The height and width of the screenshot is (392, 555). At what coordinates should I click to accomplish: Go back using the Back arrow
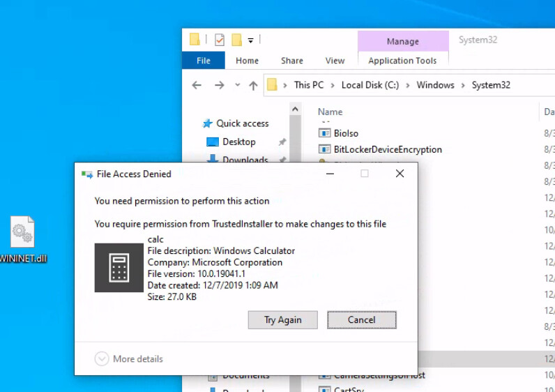pos(197,85)
